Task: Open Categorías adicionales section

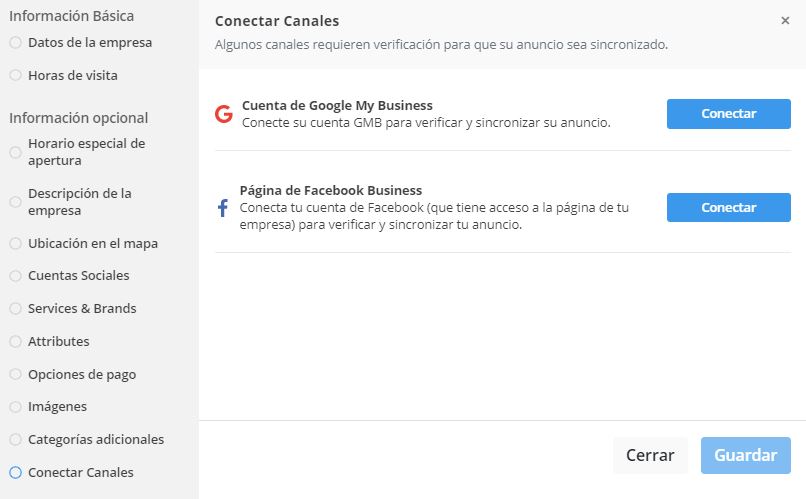Action: click(x=96, y=440)
